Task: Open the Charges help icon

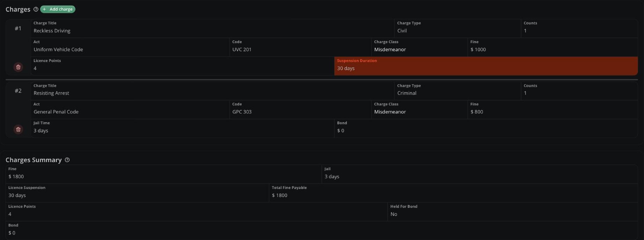Action: [36, 9]
